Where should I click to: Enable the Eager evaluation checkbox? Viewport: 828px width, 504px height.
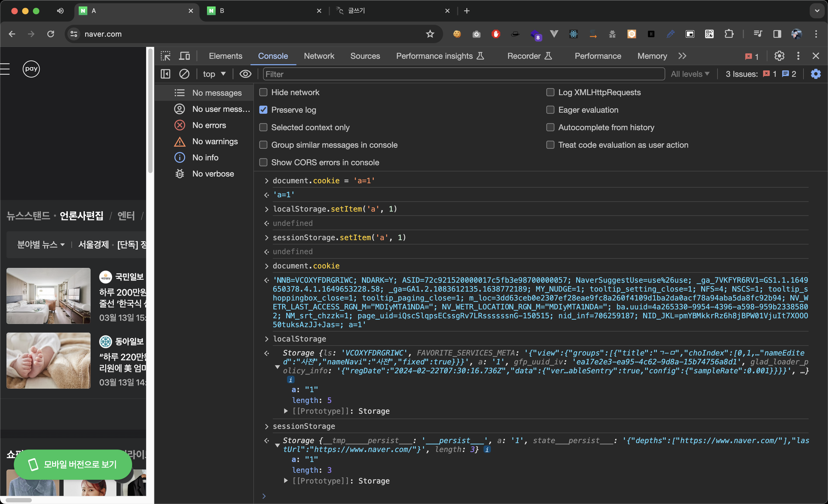point(550,110)
